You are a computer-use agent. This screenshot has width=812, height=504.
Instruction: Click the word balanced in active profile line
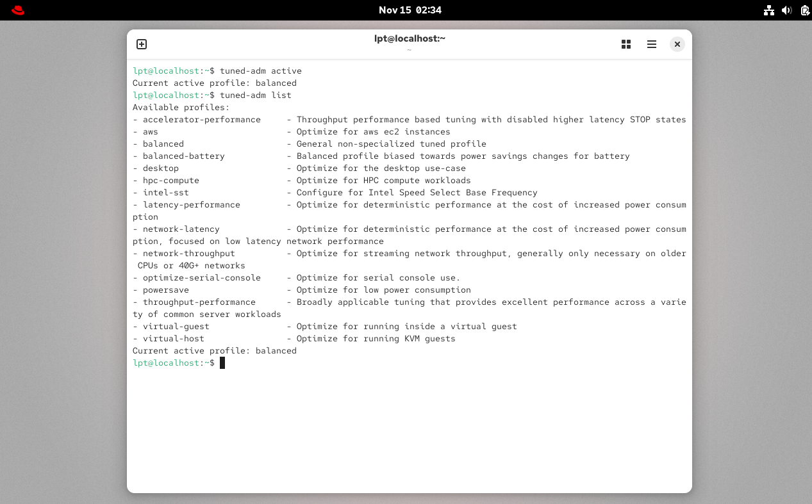click(x=276, y=83)
